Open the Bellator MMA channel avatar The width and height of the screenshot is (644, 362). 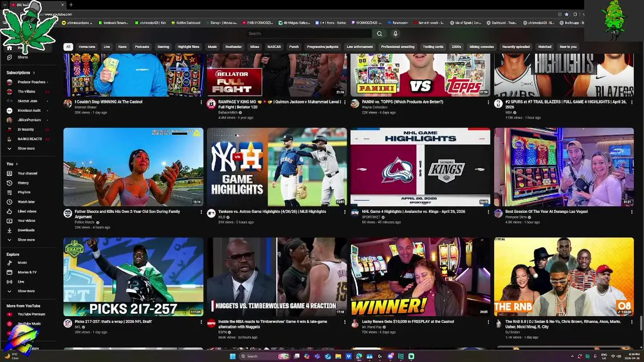211,104
